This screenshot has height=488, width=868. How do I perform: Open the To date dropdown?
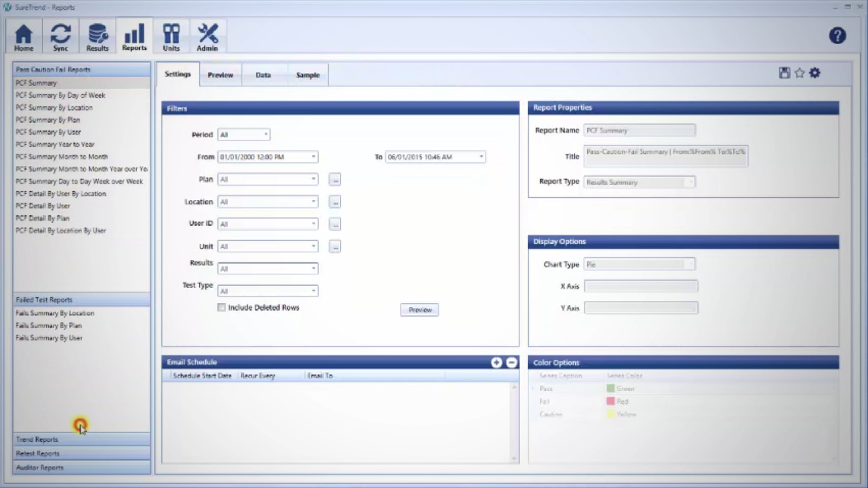(x=435, y=157)
